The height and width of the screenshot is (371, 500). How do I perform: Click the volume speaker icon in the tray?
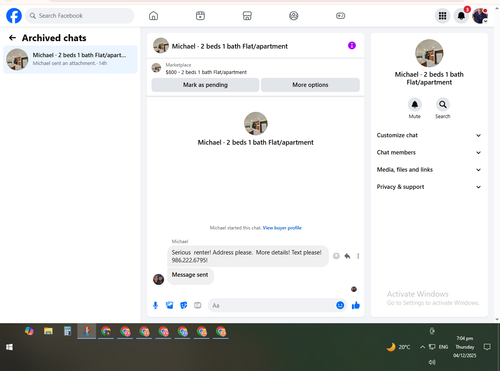(x=432, y=362)
